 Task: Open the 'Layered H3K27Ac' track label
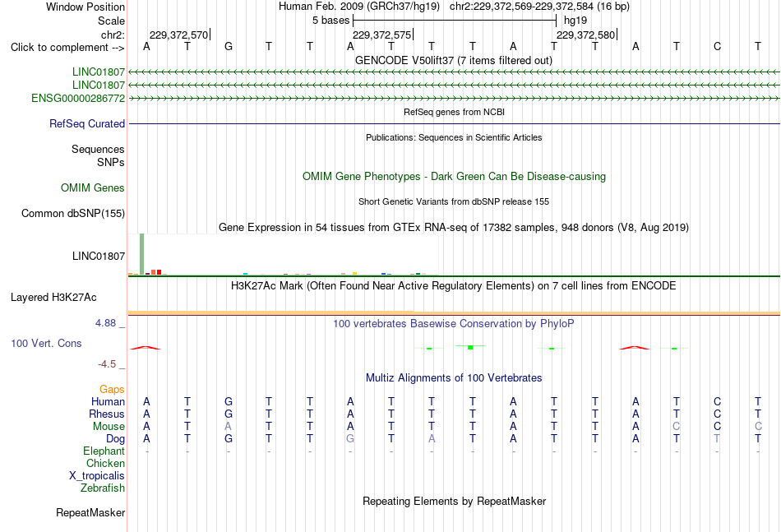click(x=53, y=298)
